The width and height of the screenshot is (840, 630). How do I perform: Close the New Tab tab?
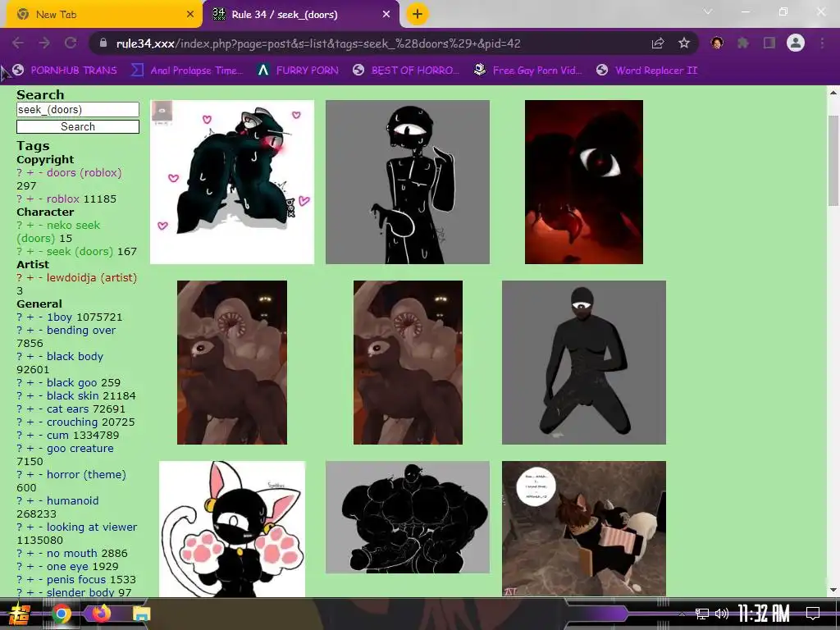[x=190, y=15]
